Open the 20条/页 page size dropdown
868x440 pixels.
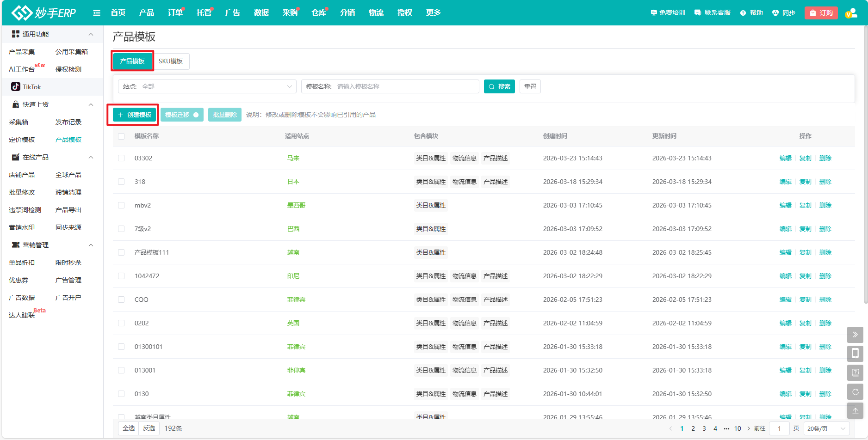click(826, 428)
